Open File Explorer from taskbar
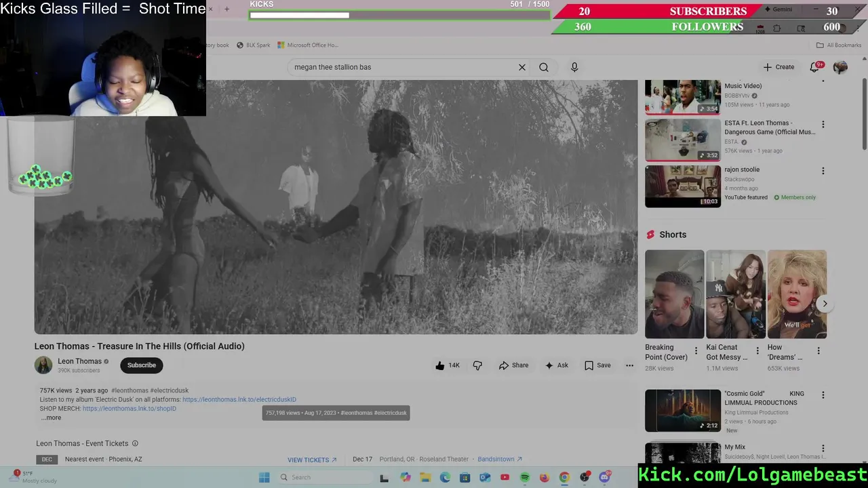This screenshot has height=488, width=868. pyautogui.click(x=425, y=477)
